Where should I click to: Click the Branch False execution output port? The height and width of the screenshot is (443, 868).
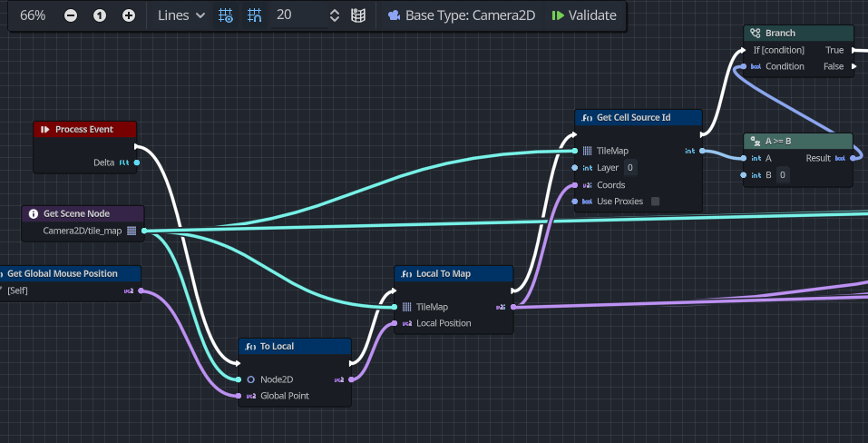[x=854, y=66]
